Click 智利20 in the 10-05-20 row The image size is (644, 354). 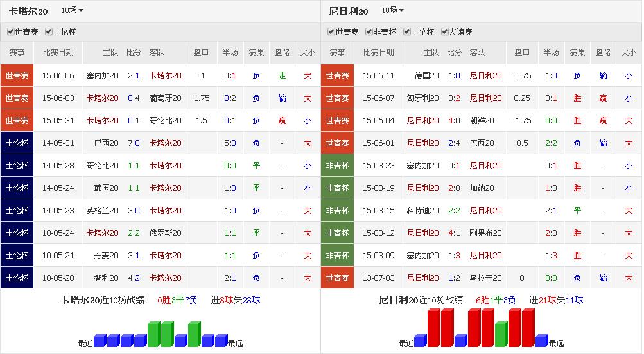coord(106,278)
